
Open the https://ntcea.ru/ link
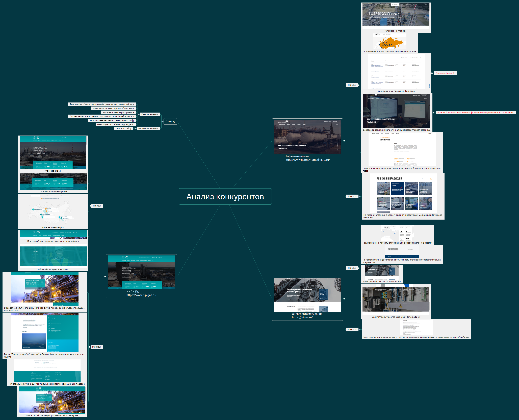pyautogui.click(x=302, y=317)
